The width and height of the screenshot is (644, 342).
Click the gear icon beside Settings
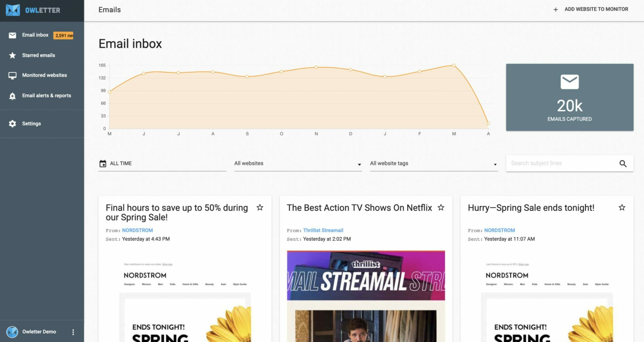(x=12, y=124)
